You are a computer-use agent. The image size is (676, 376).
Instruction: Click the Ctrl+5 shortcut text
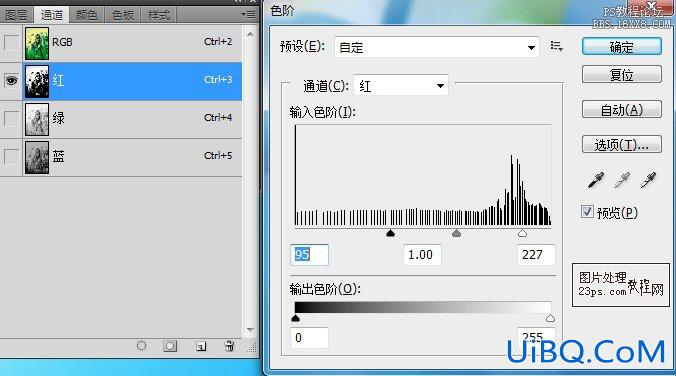(x=218, y=156)
